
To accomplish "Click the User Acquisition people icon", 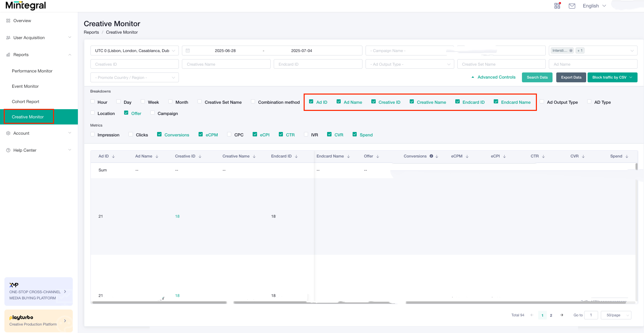I will pyautogui.click(x=8, y=37).
